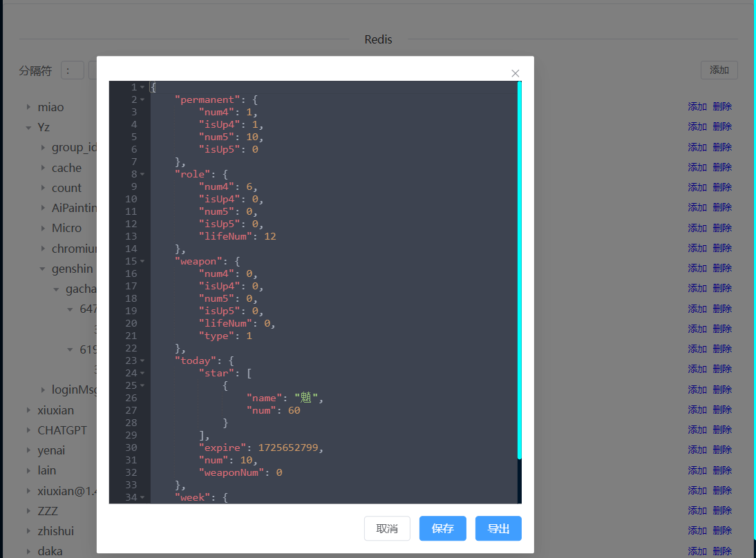Select the loginMsg tree item
This screenshot has width=756, height=558.
[74, 389]
